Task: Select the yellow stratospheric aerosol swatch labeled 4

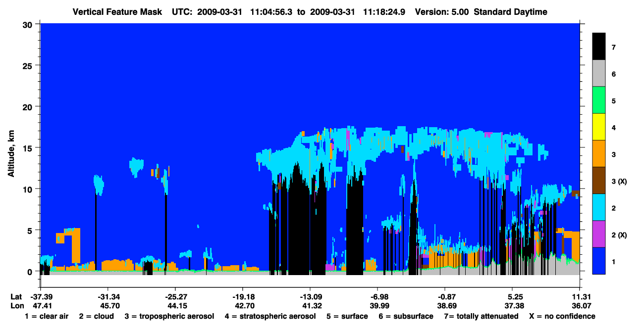Action: tap(599, 127)
